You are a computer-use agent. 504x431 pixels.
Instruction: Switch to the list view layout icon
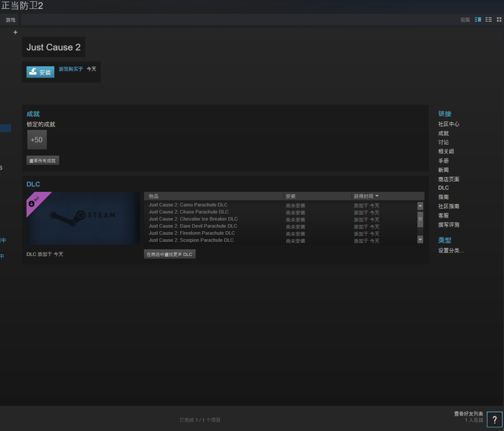point(489,20)
